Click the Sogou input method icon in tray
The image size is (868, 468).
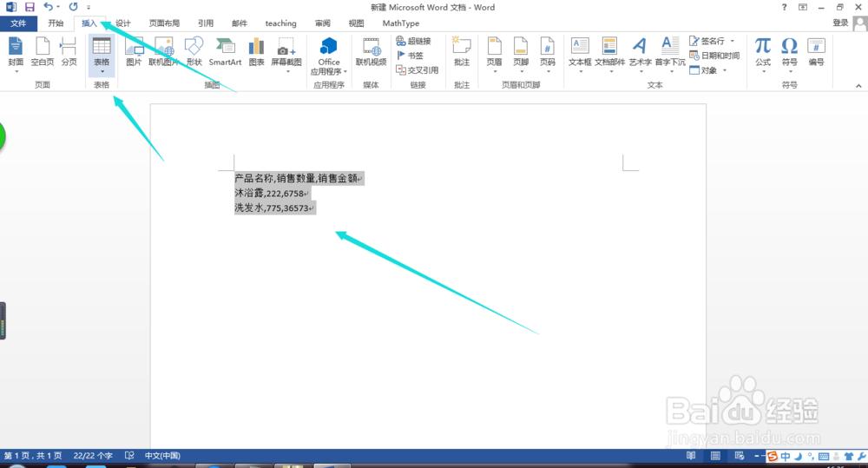[773, 457]
